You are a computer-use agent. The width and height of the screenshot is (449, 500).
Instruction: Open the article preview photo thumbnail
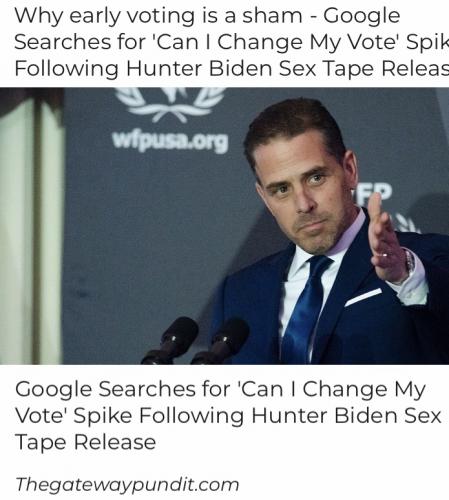coord(224,226)
